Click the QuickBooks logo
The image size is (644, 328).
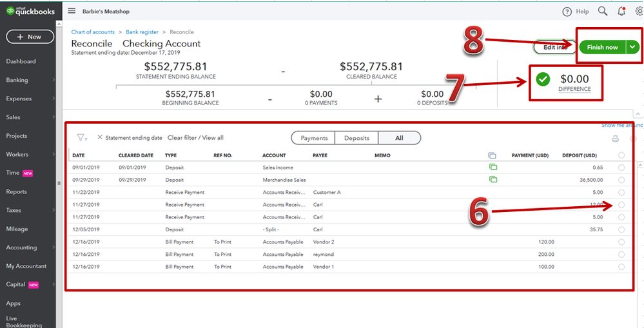30,11
